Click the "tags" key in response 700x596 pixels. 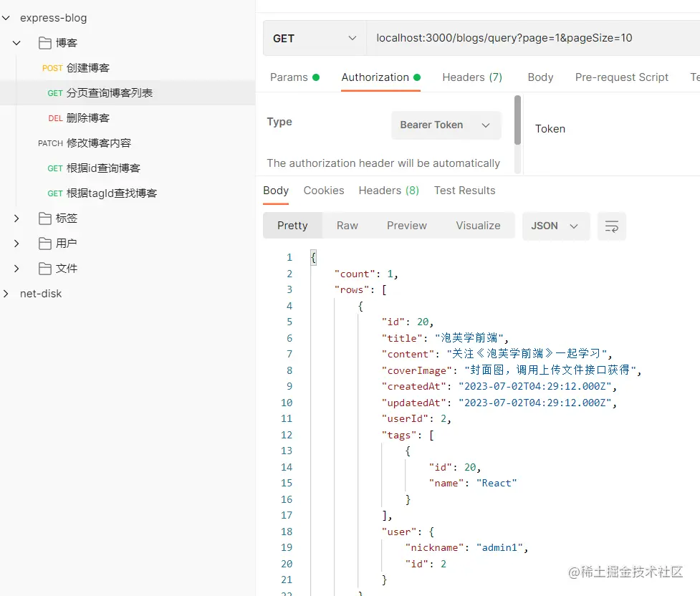398,436
